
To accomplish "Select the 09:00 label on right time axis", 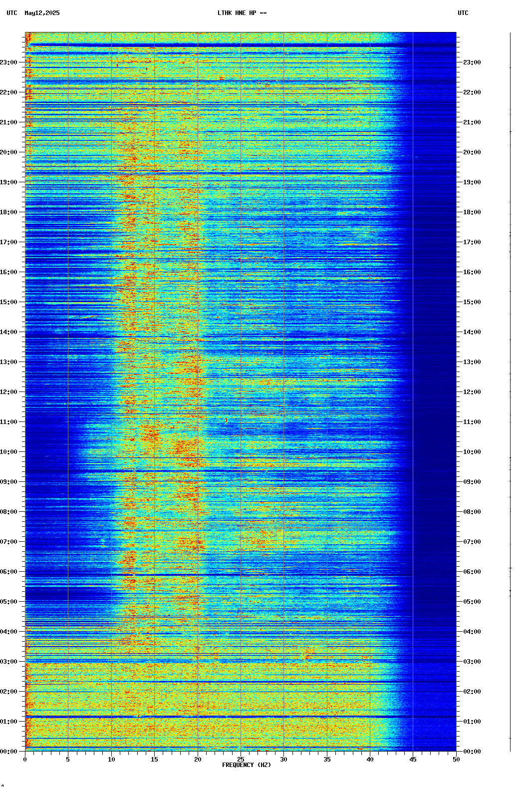I will tap(472, 482).
